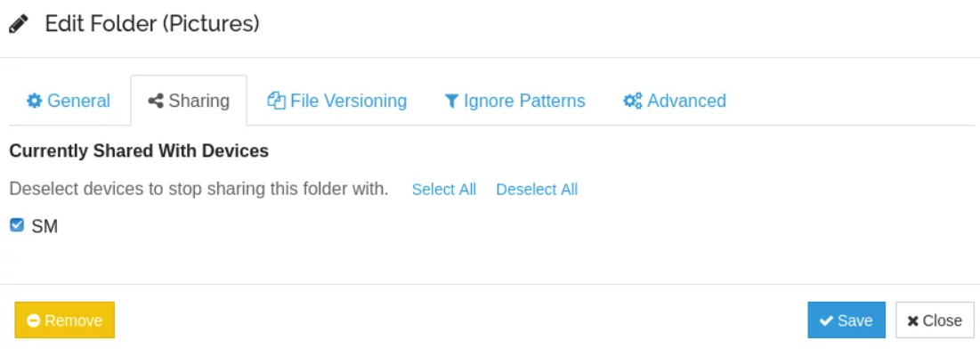
Task: Go to the Ignore Patterns tab
Action: [514, 101]
